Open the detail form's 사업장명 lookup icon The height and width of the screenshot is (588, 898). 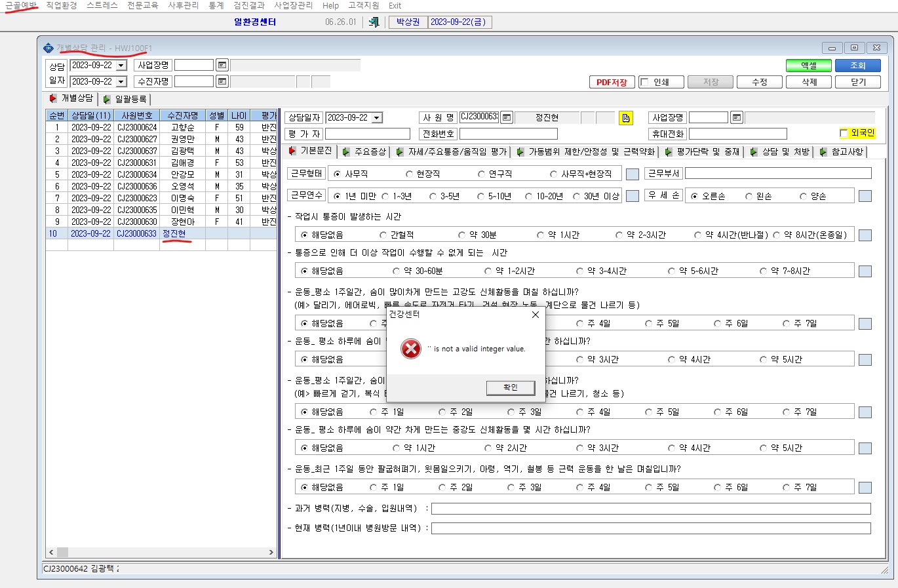click(737, 117)
